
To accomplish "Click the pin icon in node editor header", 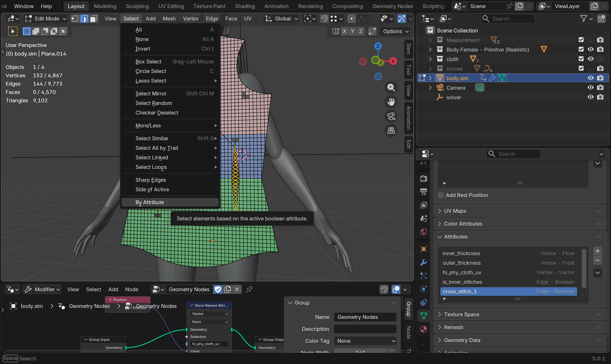I will (249, 289).
